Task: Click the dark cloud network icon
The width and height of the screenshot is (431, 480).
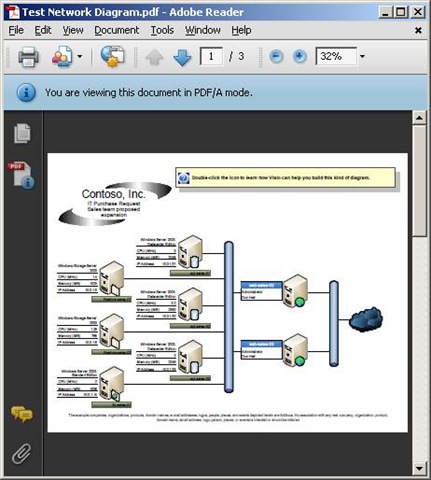Action: (x=366, y=319)
